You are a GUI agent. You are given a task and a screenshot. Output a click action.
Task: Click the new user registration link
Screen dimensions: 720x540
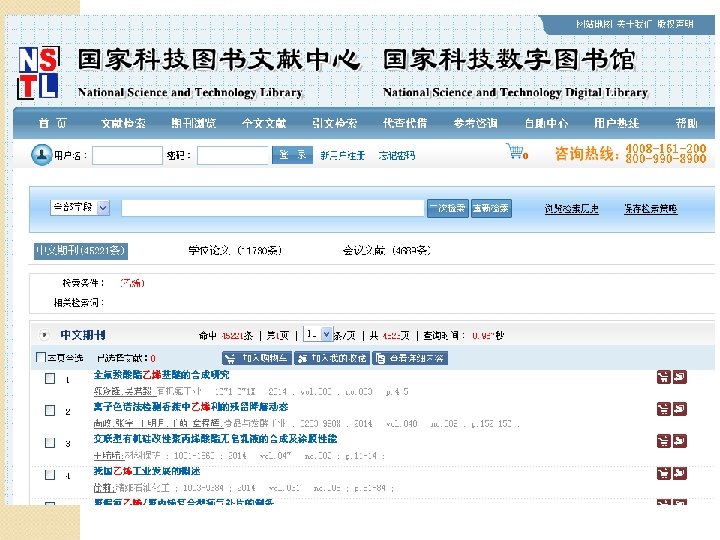[343, 156]
